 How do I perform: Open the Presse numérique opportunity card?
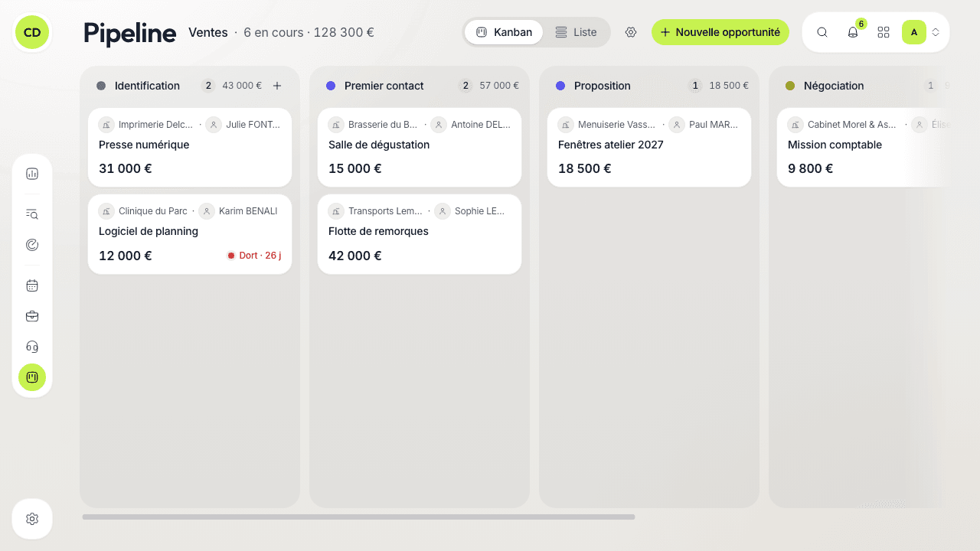point(190,147)
